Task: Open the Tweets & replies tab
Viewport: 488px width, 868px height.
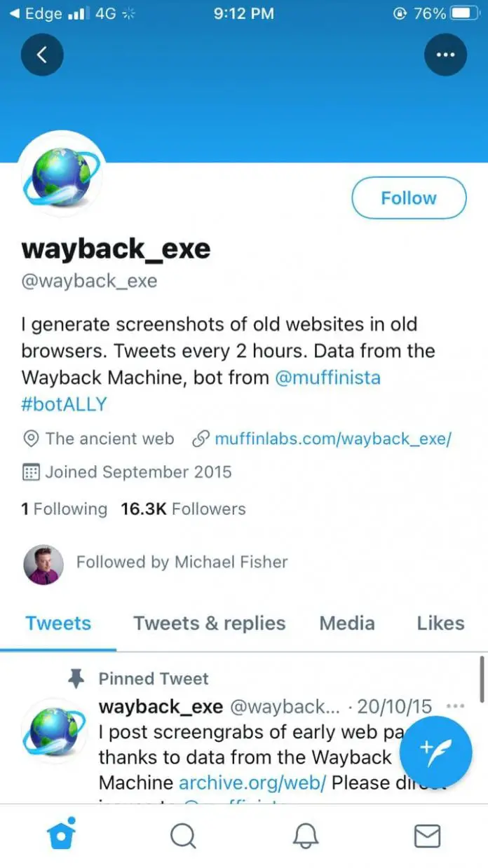Action: pos(208,623)
